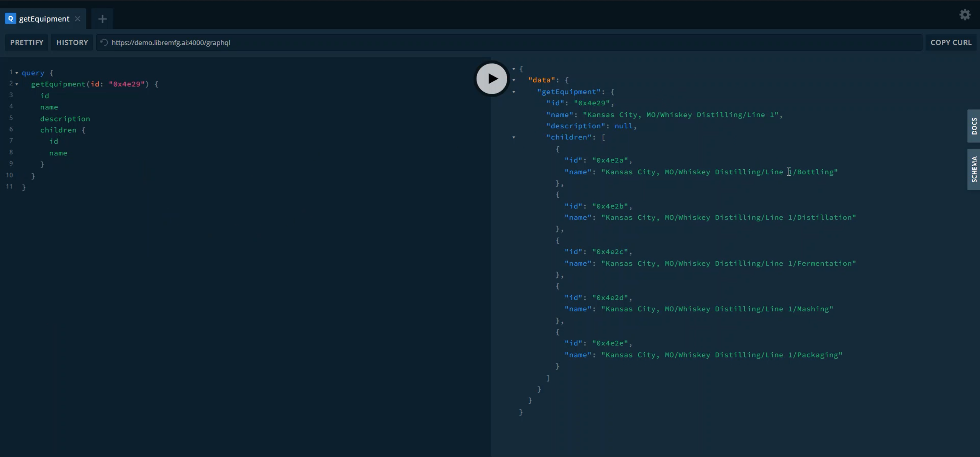Viewport: 980px width, 457px height.
Task: Click the children field on line 6
Action: click(58, 130)
